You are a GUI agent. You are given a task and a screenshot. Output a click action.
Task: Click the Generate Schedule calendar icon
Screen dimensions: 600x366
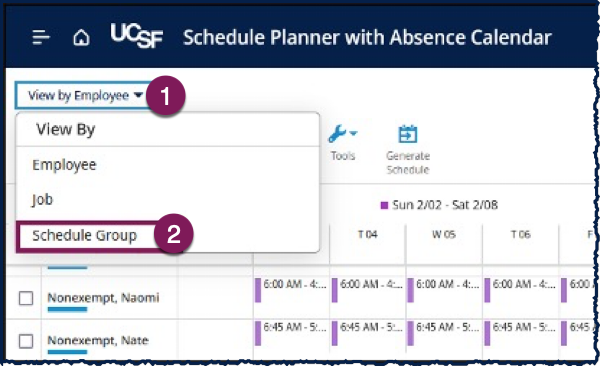coord(408,134)
